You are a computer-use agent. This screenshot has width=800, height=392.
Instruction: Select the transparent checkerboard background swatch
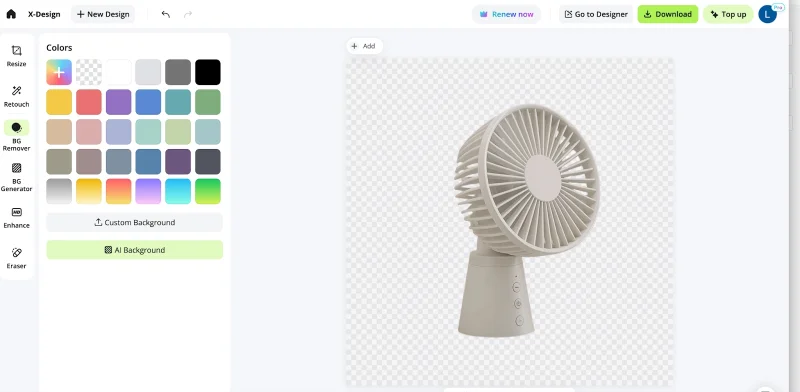click(x=89, y=72)
